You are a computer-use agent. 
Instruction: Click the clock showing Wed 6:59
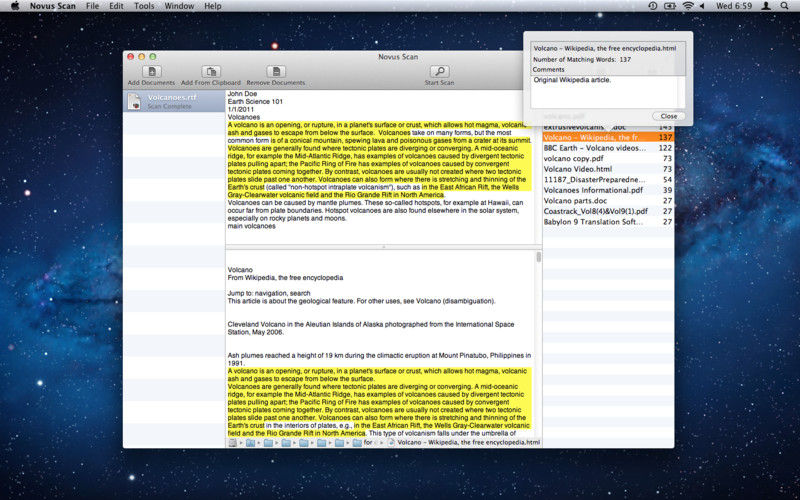[734, 6]
